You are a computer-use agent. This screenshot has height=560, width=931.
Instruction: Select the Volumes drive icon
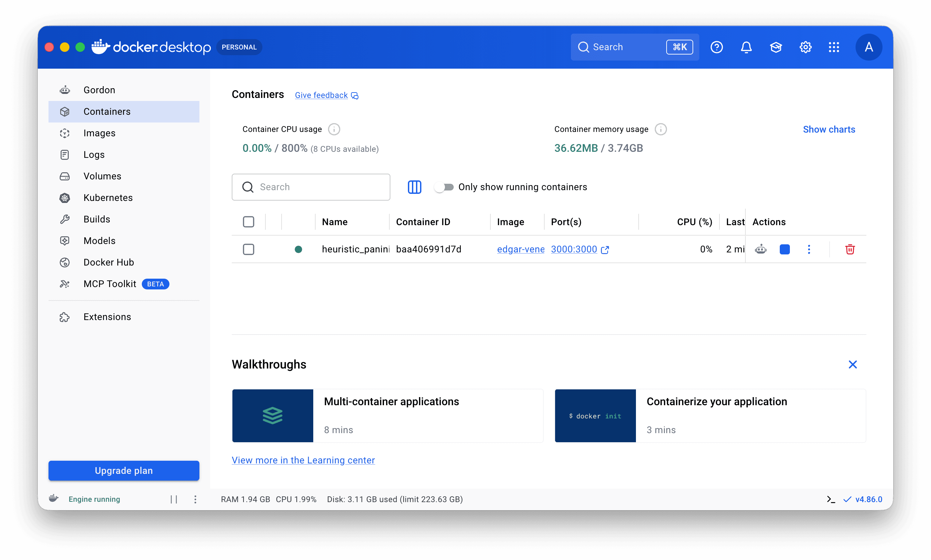coord(65,176)
